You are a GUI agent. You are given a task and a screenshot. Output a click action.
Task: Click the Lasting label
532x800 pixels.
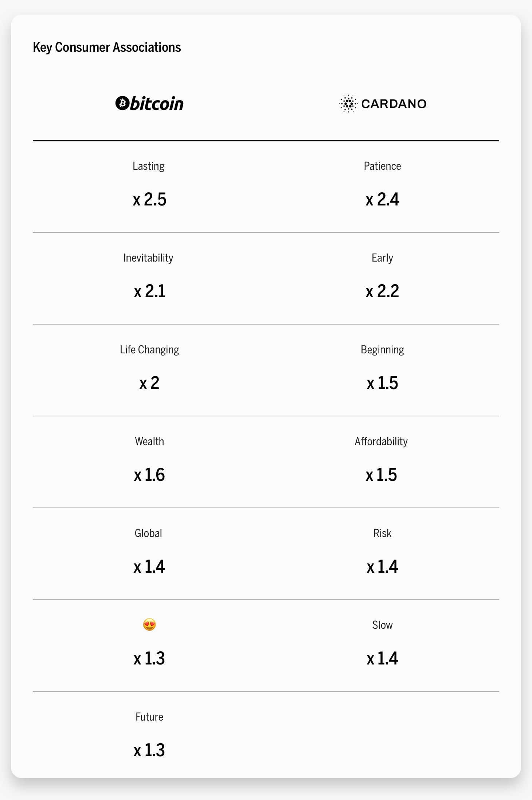(x=148, y=166)
